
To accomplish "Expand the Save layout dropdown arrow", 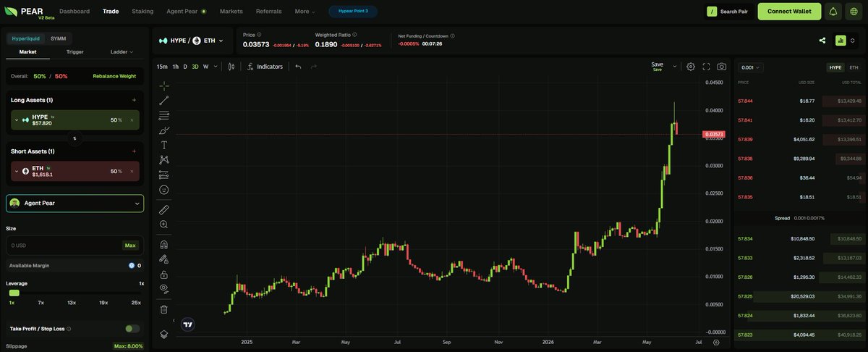I will pos(675,66).
